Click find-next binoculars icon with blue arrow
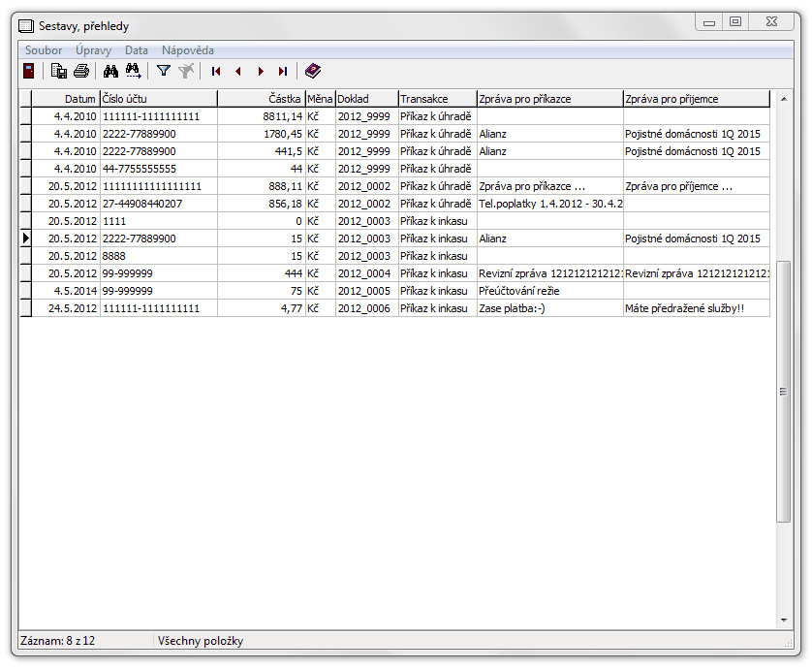The width and height of the screenshot is (812, 669). click(133, 71)
